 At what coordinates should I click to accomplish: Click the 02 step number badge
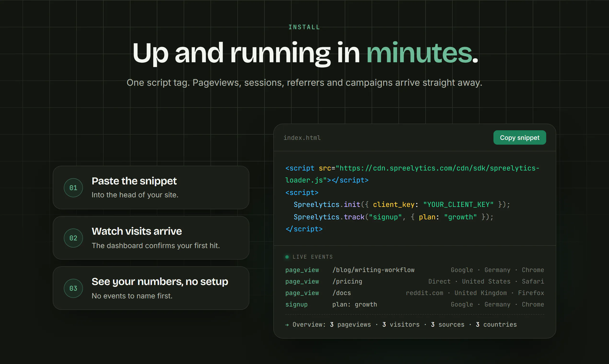(73, 238)
